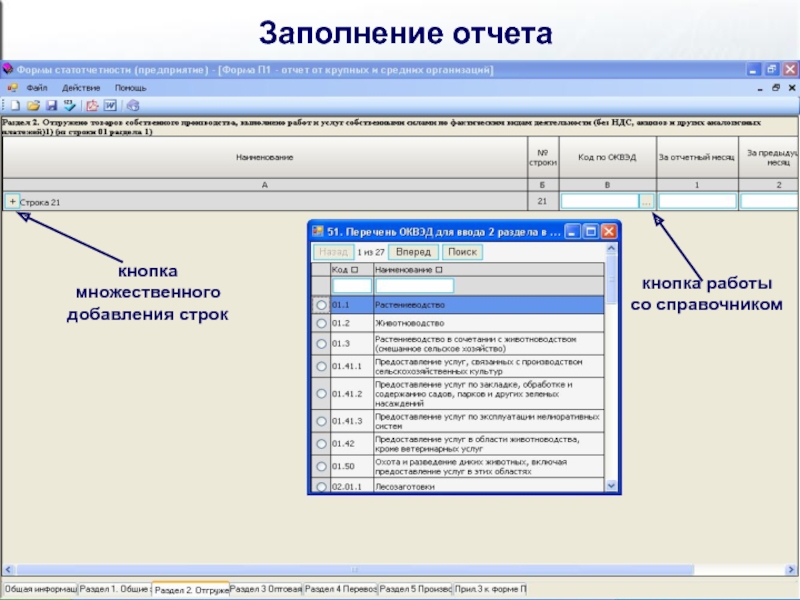Click the horizontal scrollbar left arrow
The image size is (800, 600).
(8, 569)
